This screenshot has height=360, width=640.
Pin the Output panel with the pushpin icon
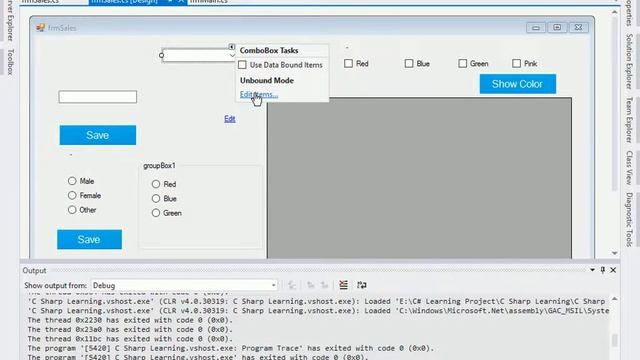pos(602,270)
